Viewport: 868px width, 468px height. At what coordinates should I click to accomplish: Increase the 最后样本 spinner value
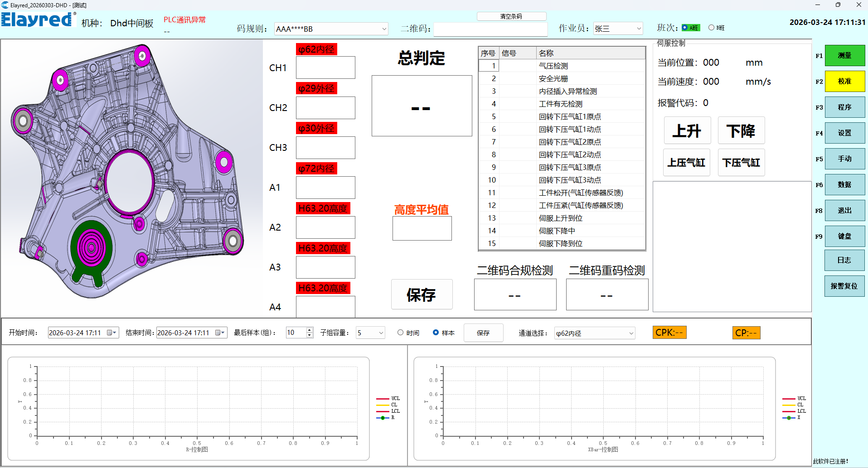coord(310,330)
